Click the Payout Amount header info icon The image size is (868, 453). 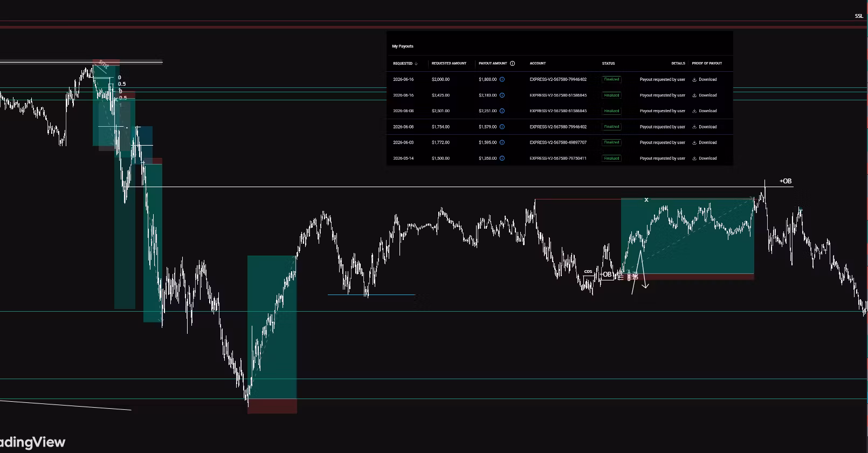(512, 64)
